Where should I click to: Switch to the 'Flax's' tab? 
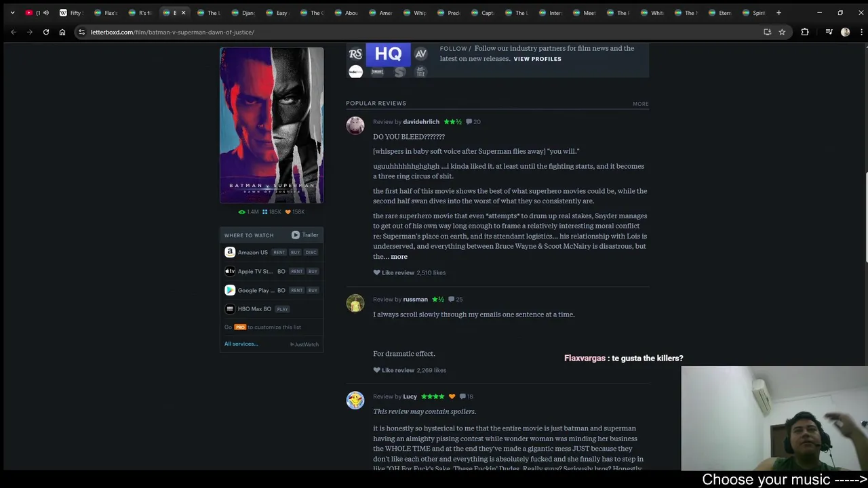pos(106,13)
